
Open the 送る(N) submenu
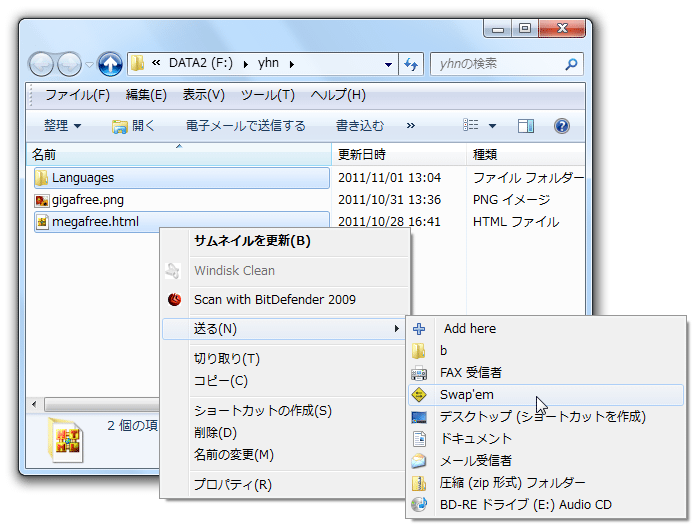coord(284,329)
